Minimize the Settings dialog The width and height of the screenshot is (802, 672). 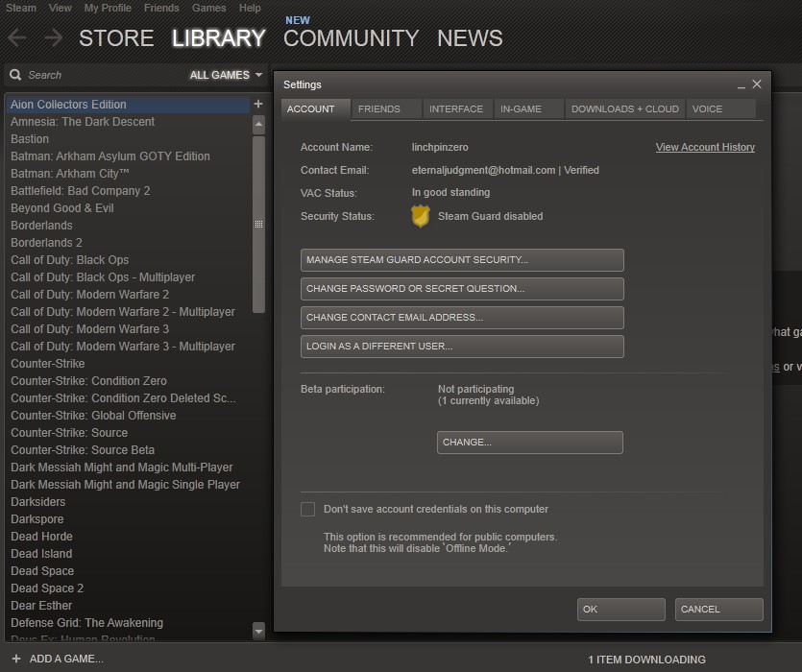(x=741, y=85)
